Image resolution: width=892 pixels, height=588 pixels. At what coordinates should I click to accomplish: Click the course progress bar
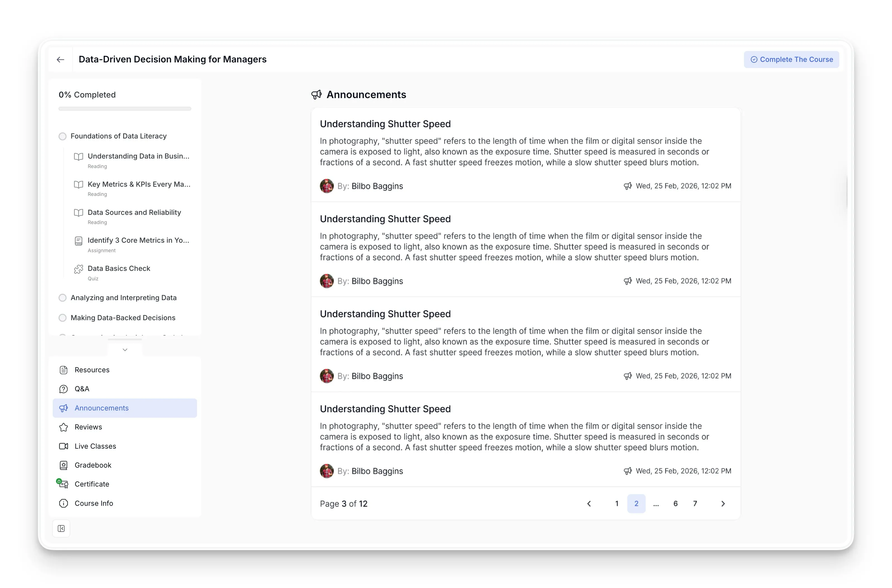[x=125, y=109]
